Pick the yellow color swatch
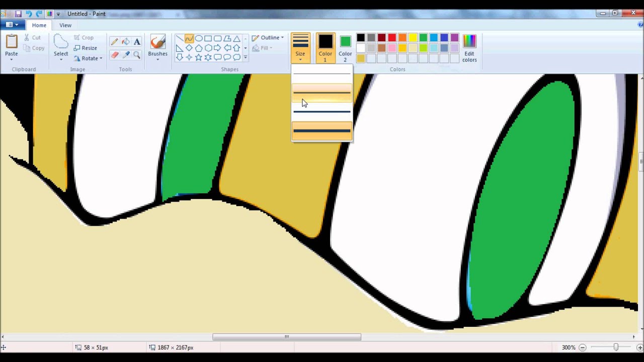The width and height of the screenshot is (644, 362). tap(413, 38)
